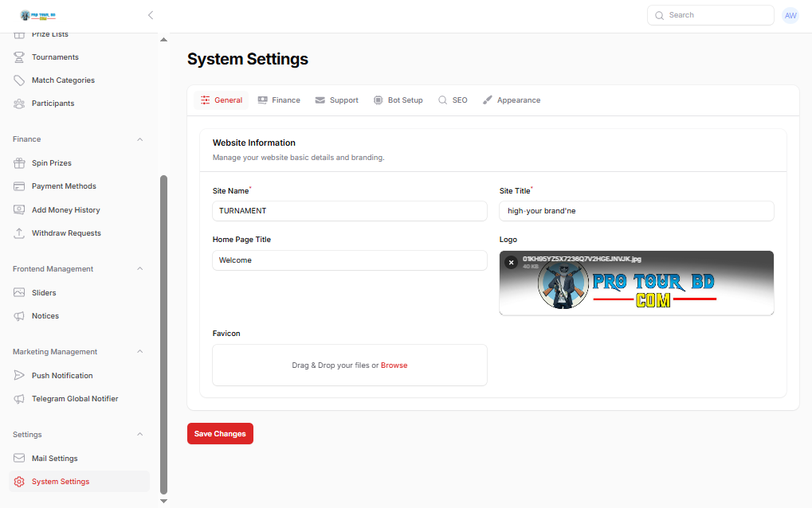This screenshot has height=508, width=812.
Task: Click the trophy icon beside Tournaments
Action: tap(19, 57)
